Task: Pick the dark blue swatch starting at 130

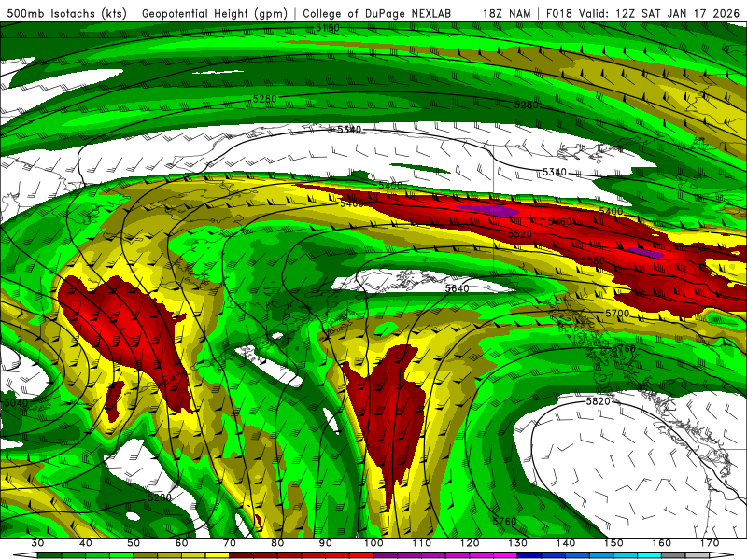Action: pyautogui.click(x=529, y=555)
